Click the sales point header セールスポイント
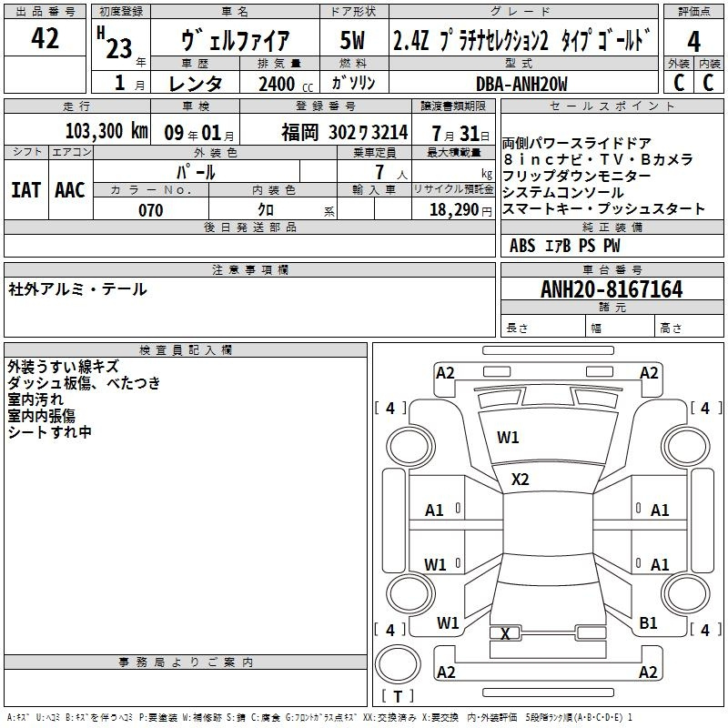Image resolution: width=728 pixels, height=728 pixels. [x=612, y=106]
